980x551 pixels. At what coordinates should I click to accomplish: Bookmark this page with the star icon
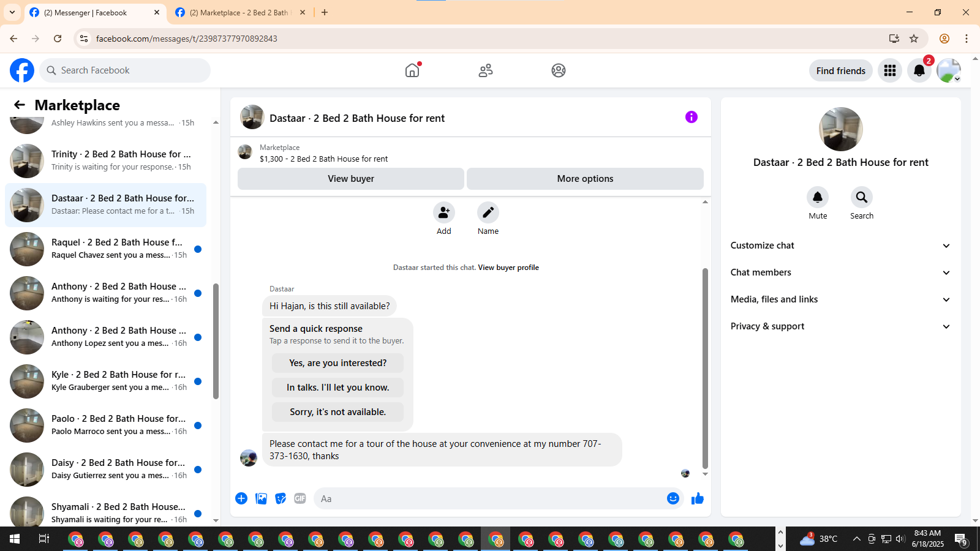coord(914,39)
